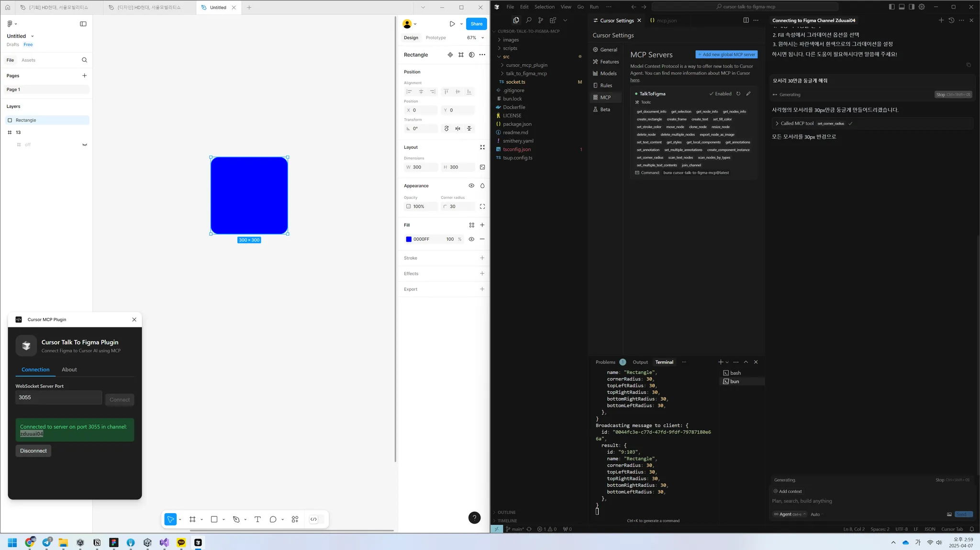This screenshot has width=980, height=550.
Task: Click Add new global MCP server
Action: 726,55
